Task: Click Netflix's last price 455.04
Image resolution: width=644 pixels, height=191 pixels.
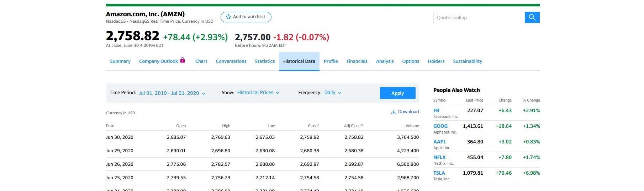Action: [x=475, y=157]
